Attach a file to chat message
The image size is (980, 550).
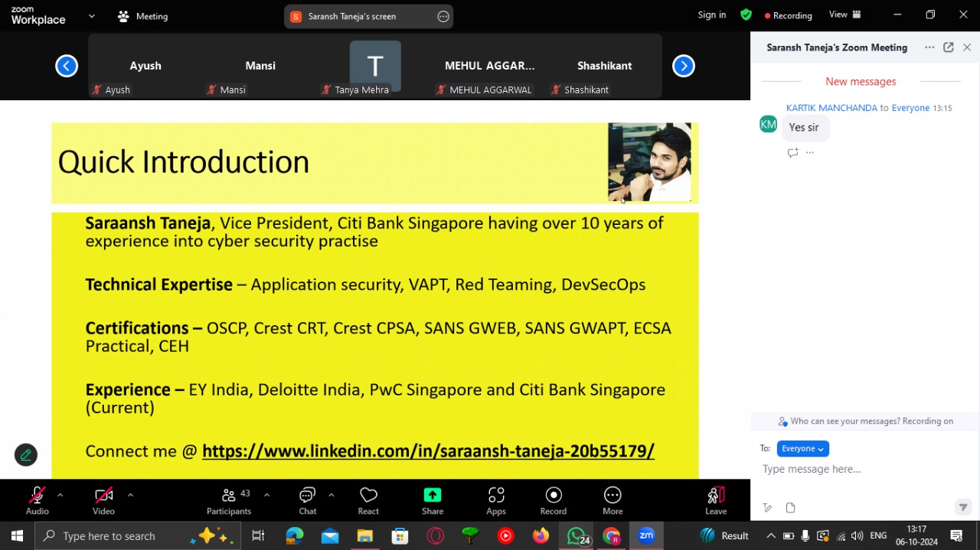790,507
